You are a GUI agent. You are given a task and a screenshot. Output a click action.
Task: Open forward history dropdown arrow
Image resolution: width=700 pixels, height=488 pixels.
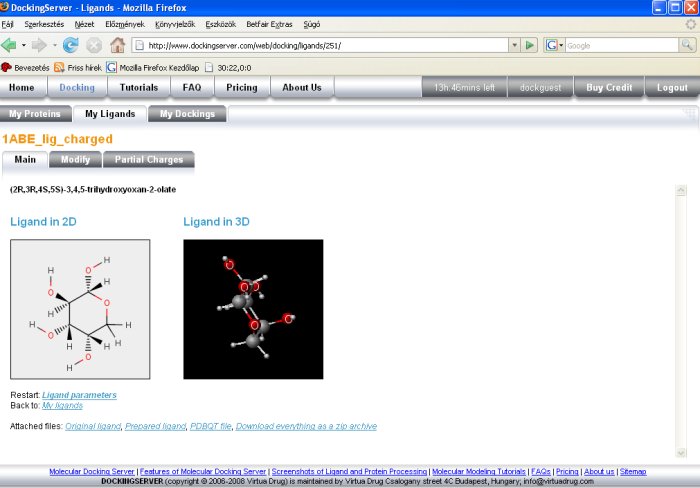coord(54,45)
